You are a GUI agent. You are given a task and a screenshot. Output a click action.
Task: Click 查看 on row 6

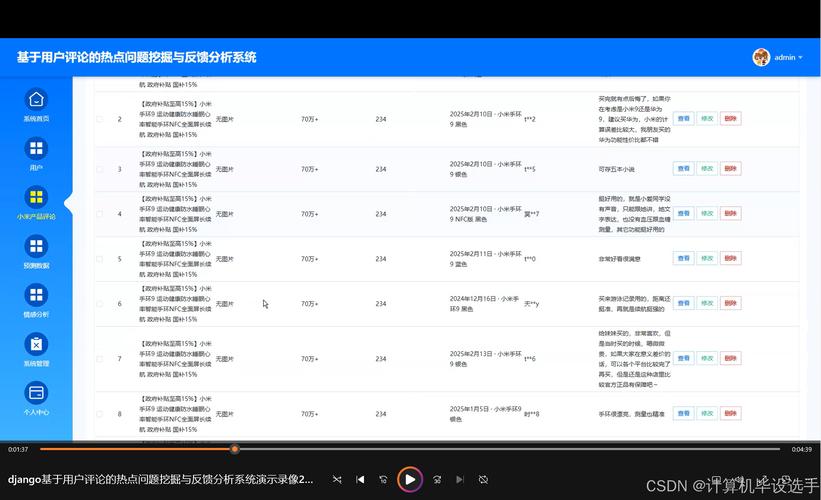click(x=683, y=303)
